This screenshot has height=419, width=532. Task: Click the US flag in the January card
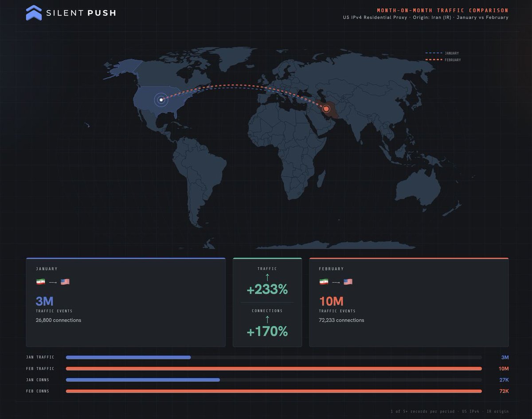pos(65,282)
